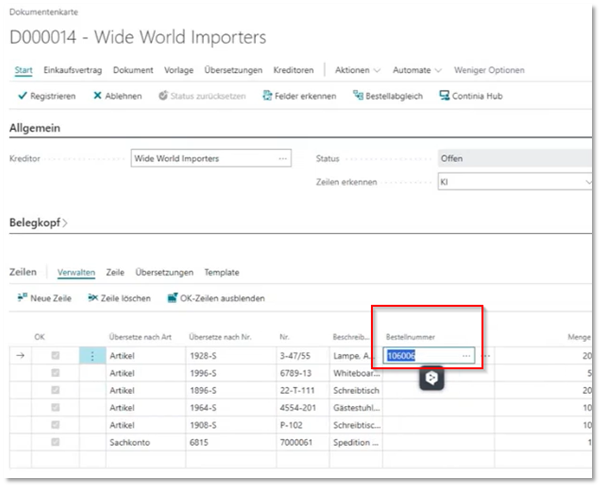Click Bestellnummer field with 106006

point(428,356)
